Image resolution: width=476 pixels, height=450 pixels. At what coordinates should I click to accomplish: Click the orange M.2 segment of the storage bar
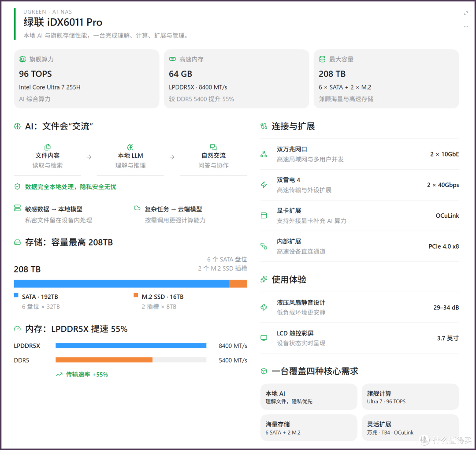coord(238,283)
